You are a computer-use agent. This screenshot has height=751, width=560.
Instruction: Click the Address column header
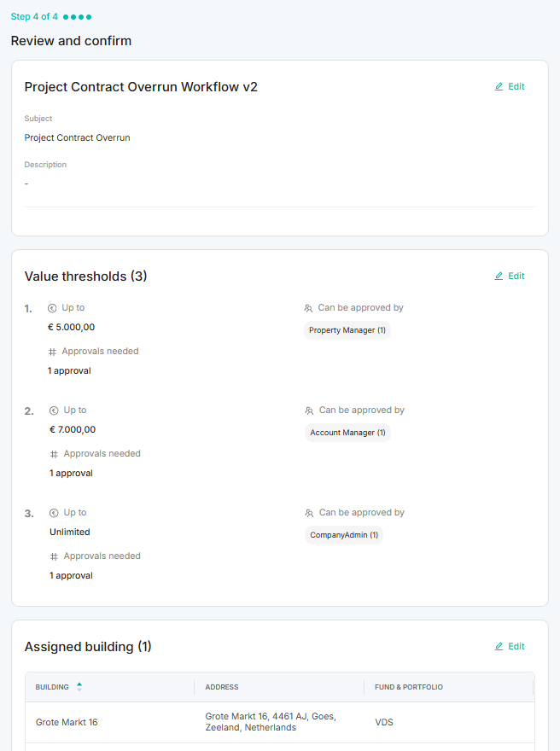pos(222,687)
